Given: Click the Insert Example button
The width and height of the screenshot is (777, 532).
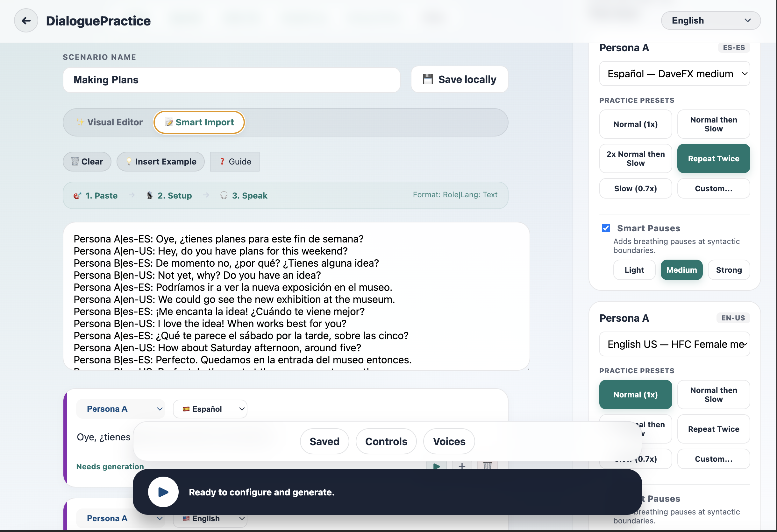Looking at the screenshot, I should pyautogui.click(x=160, y=162).
